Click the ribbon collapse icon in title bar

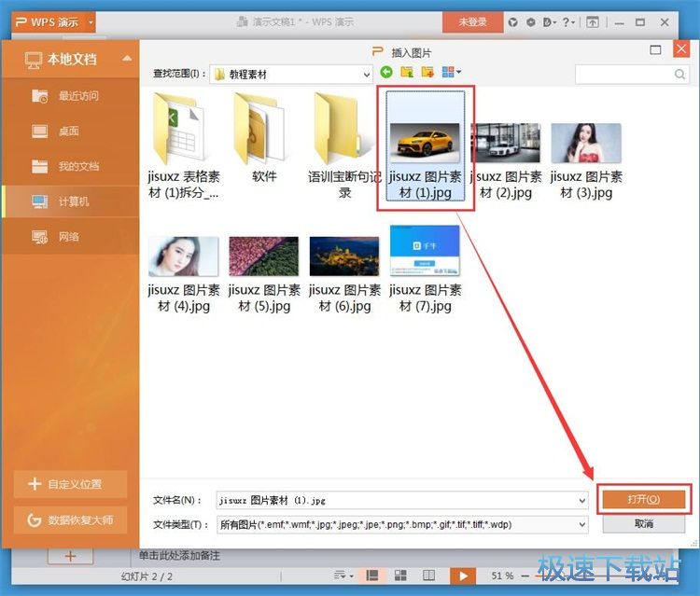click(593, 21)
